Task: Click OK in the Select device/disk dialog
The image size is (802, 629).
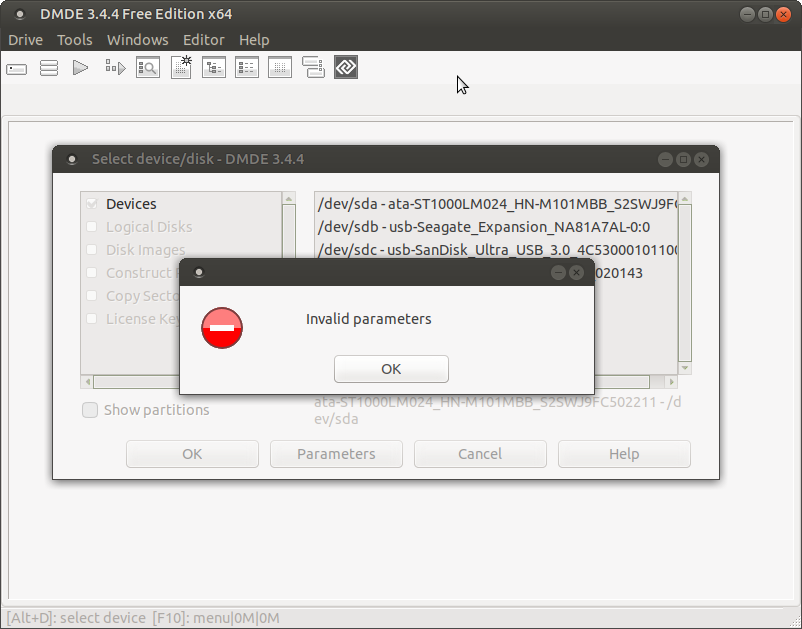Action: point(192,454)
